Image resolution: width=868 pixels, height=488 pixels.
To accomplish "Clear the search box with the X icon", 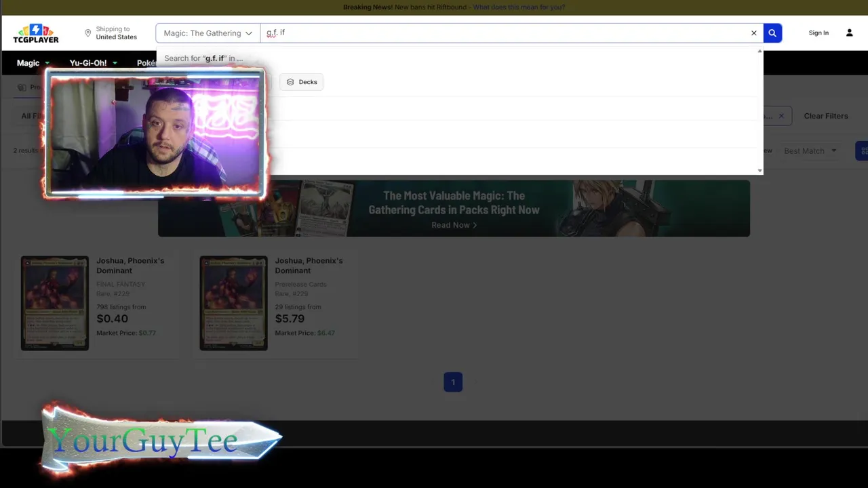I will (753, 33).
